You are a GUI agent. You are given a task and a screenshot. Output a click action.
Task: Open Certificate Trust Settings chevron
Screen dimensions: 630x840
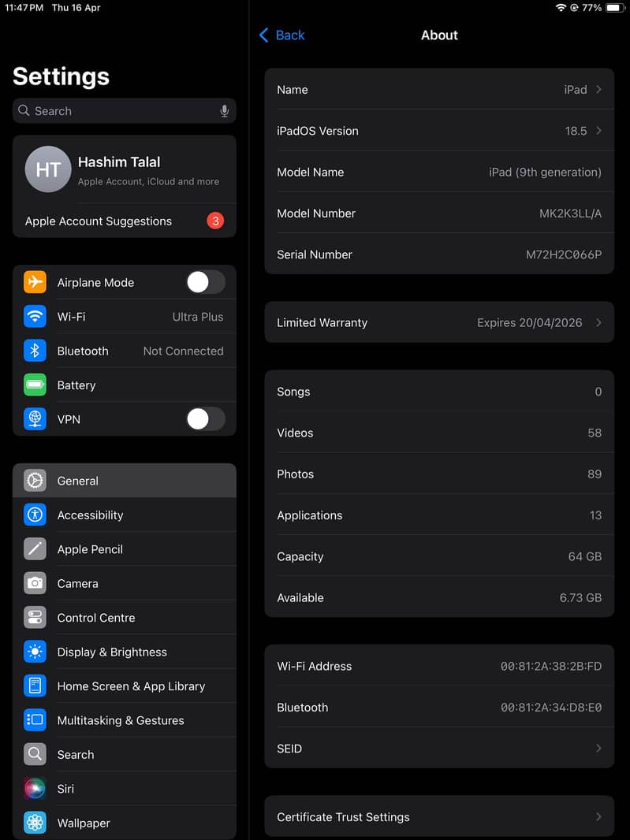tap(598, 817)
